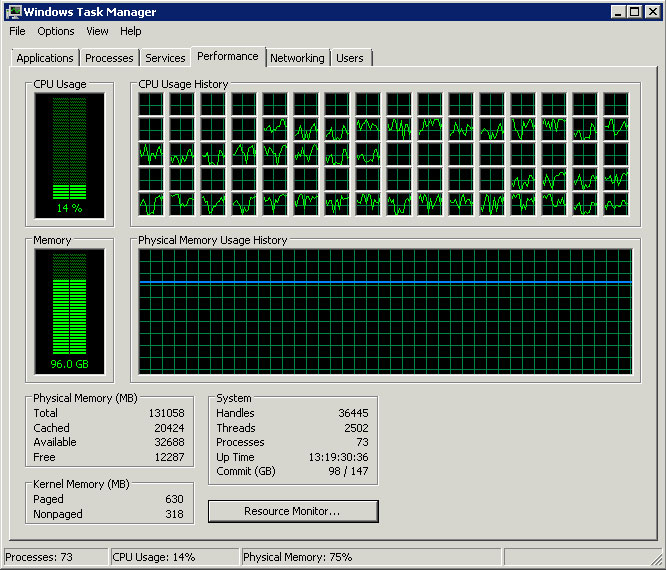666x570 pixels.
Task: Click the Up Time value 13:19:30:36
Action: 339,457
